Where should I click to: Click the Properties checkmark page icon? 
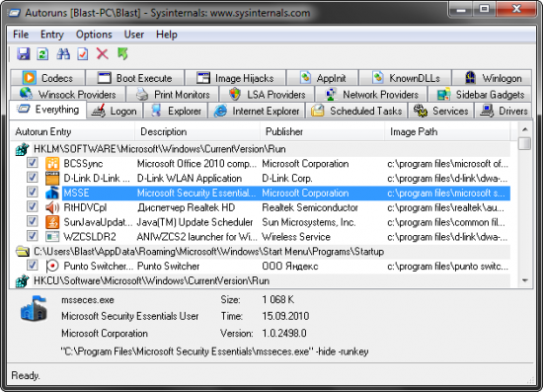tap(83, 53)
